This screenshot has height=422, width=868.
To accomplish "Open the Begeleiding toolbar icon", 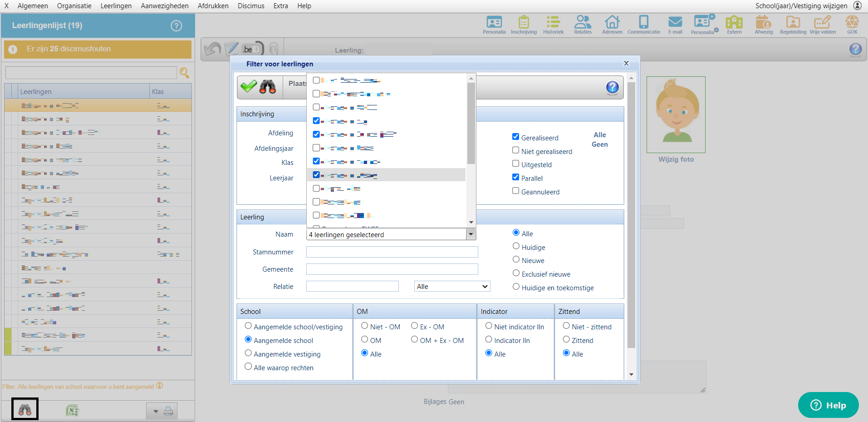I will click(793, 24).
